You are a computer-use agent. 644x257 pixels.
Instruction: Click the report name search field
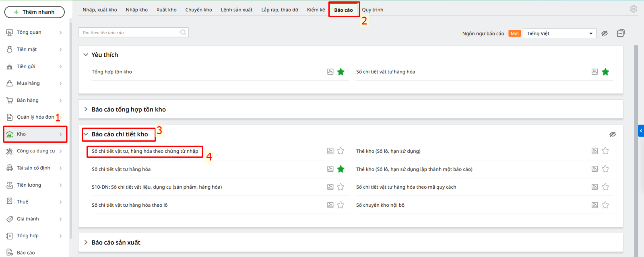[x=129, y=33]
